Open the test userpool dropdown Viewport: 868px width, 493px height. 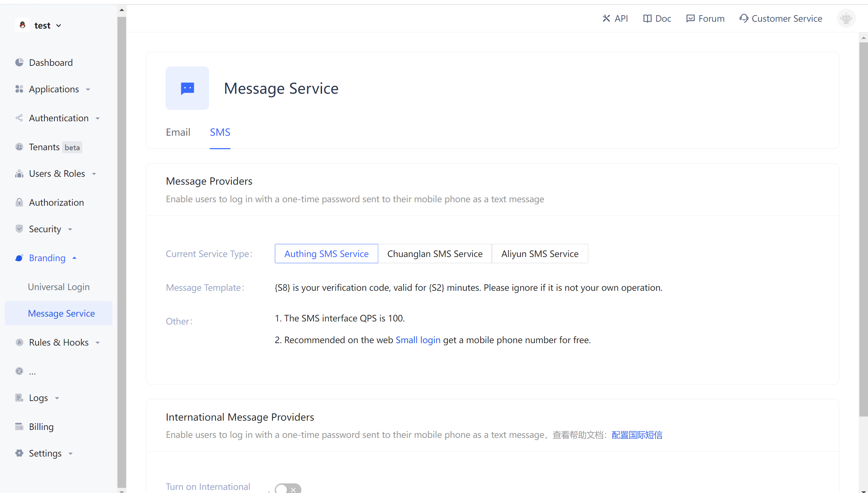click(42, 25)
